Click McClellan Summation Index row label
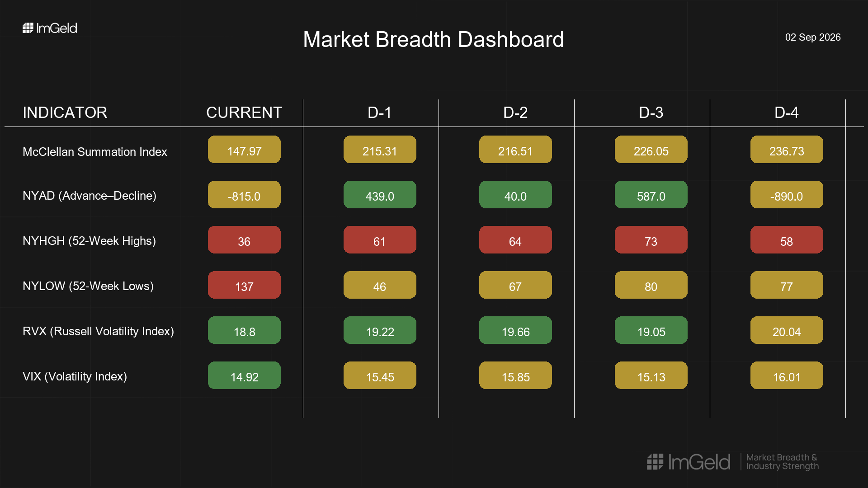Viewport: 868px width, 488px height. tap(95, 152)
